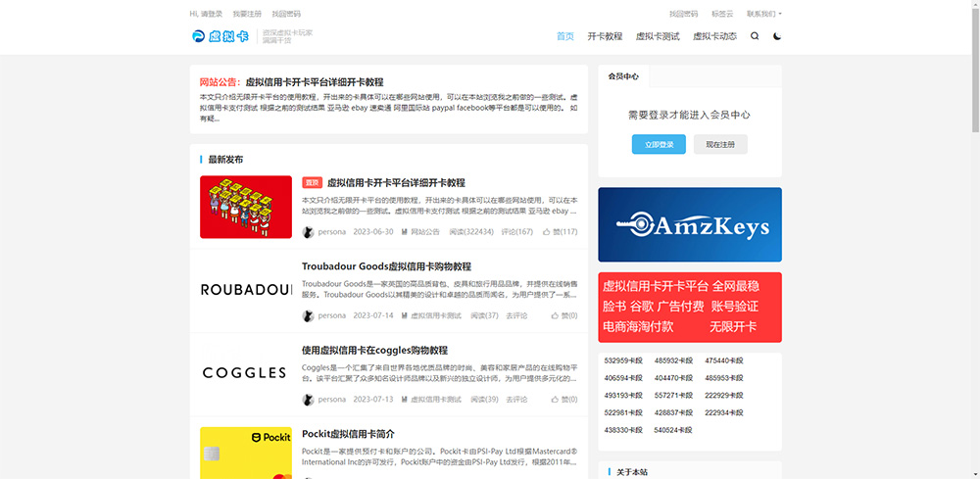Switch to the 会员中心 tab

[x=623, y=76]
